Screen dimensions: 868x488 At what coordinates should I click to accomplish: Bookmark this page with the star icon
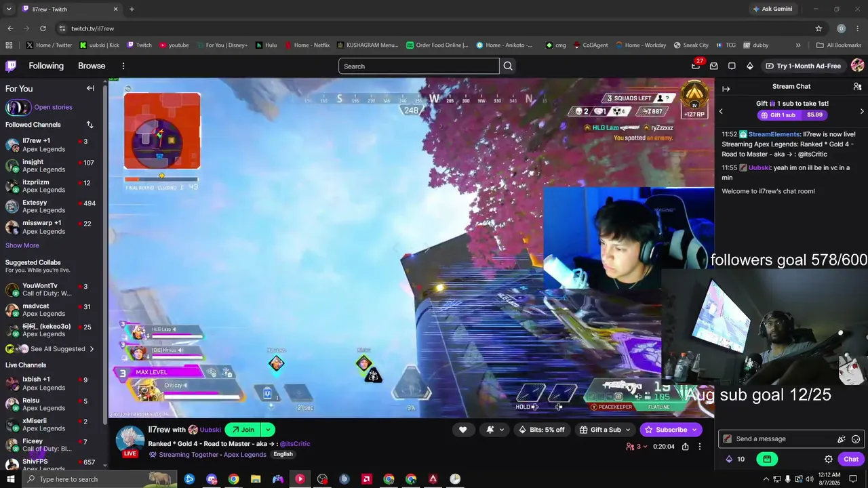pyautogui.click(x=818, y=28)
